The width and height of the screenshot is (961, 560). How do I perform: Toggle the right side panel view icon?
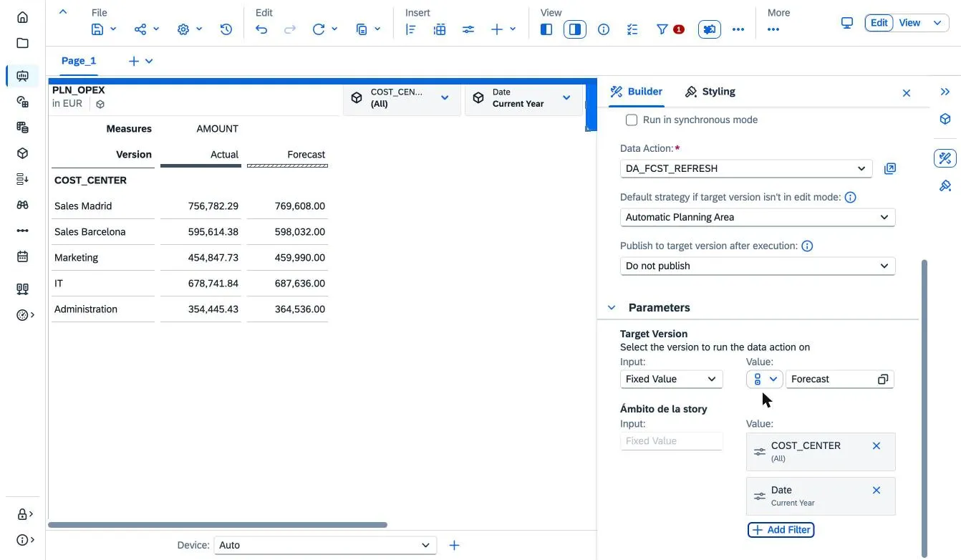(575, 29)
